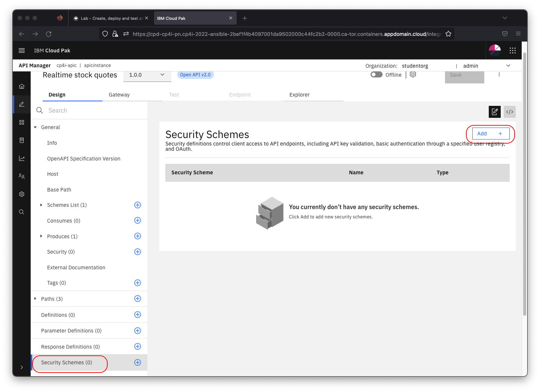The width and height of the screenshot is (540, 392).
Task: Close the IBM Cloud Pak browser tab
Action: (231, 18)
